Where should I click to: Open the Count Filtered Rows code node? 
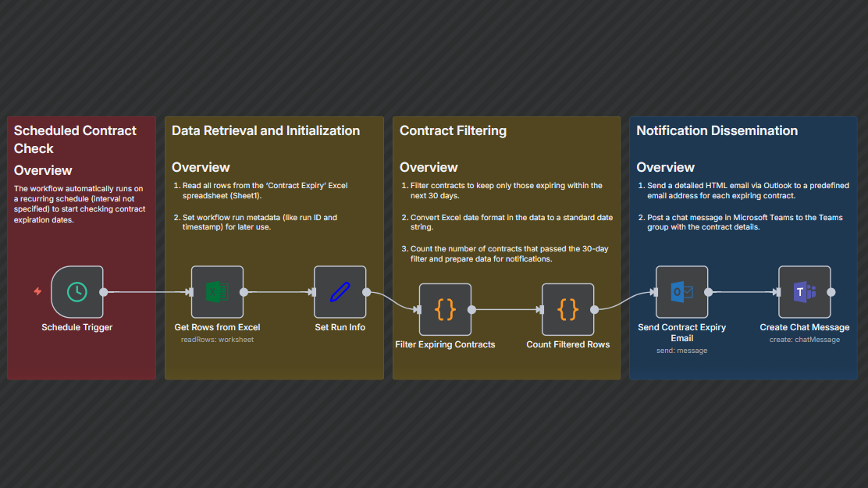(567, 309)
